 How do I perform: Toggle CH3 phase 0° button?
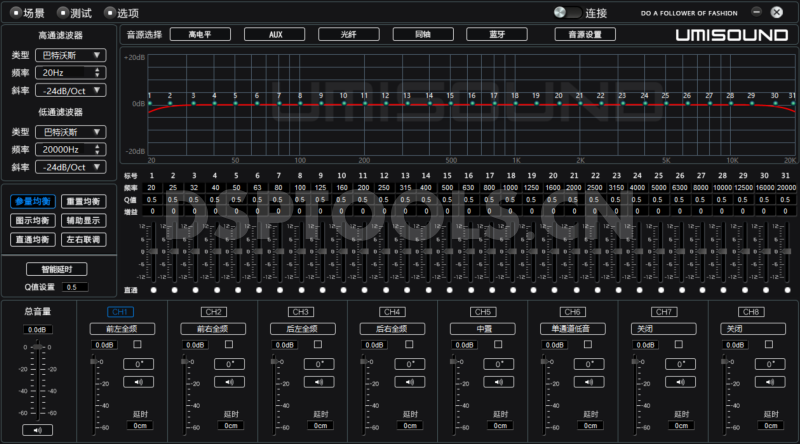pos(319,364)
